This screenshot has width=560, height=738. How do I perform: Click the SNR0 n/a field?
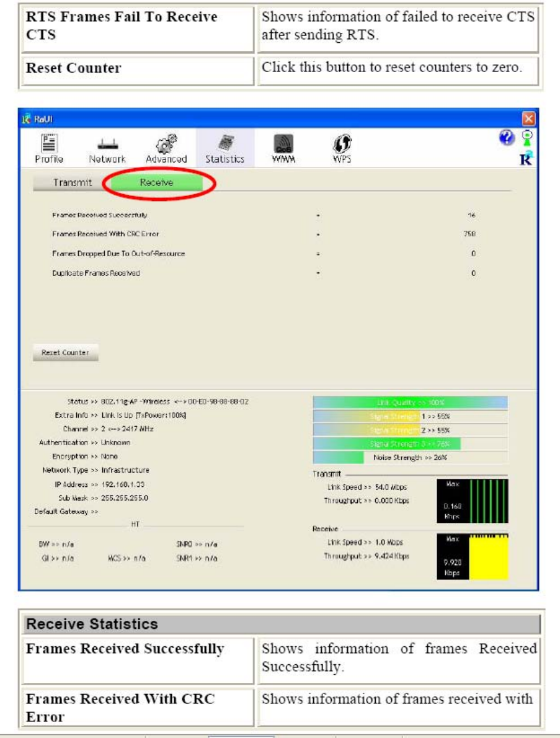[x=197, y=544]
